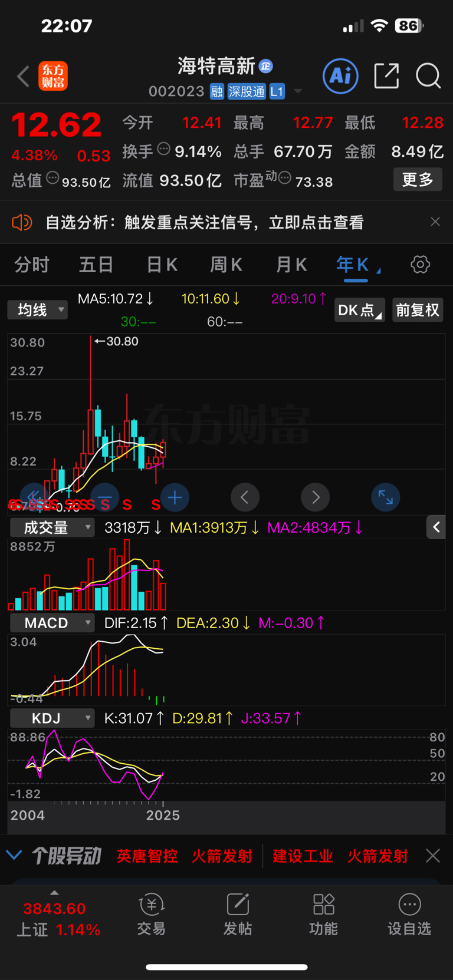The width and height of the screenshot is (453, 980).
Task: Expand the 个股异动 ticker chevron
Action: tap(14, 854)
